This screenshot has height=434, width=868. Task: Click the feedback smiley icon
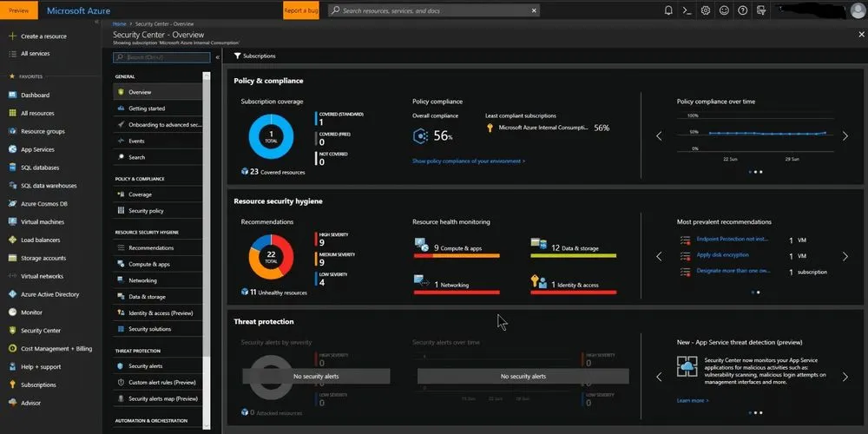click(724, 10)
